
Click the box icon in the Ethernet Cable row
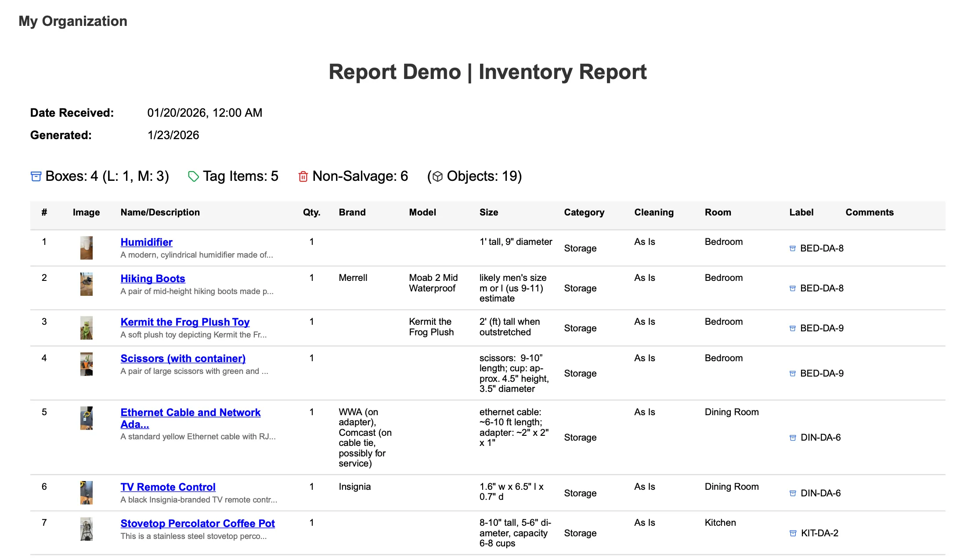tap(793, 438)
